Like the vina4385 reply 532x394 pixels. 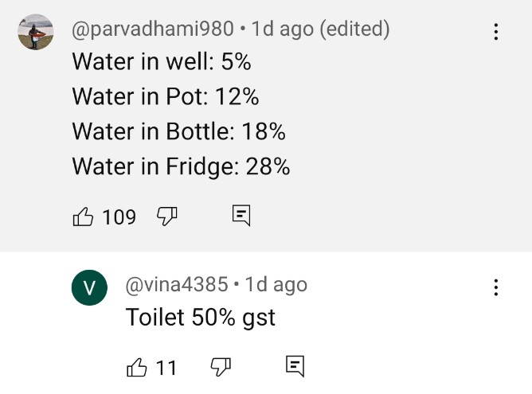point(138,367)
